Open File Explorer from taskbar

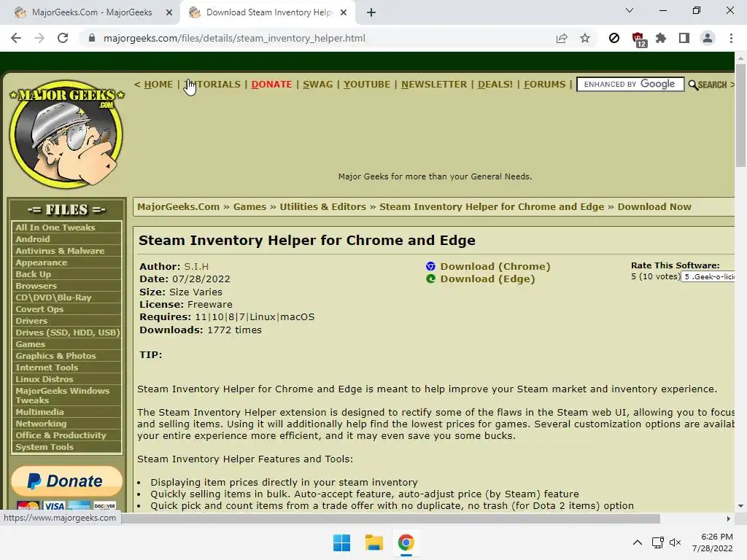tap(374, 542)
